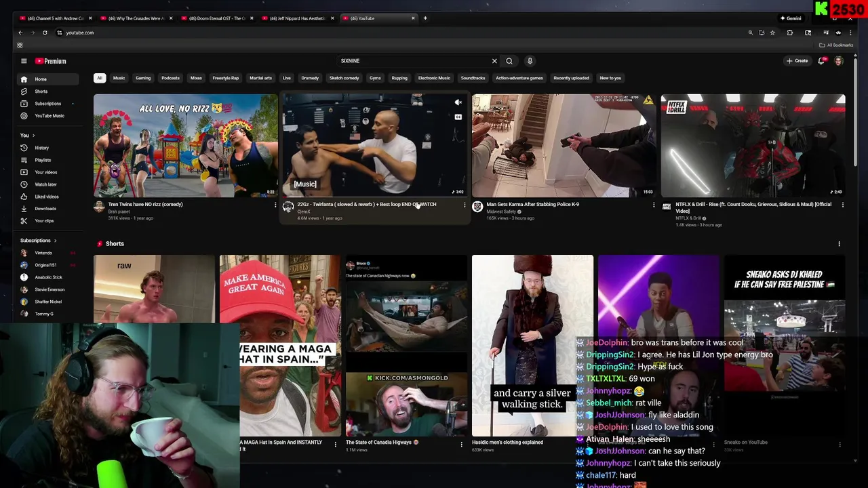
Task: Open options for Man Gets Karma video
Action: click(x=654, y=205)
